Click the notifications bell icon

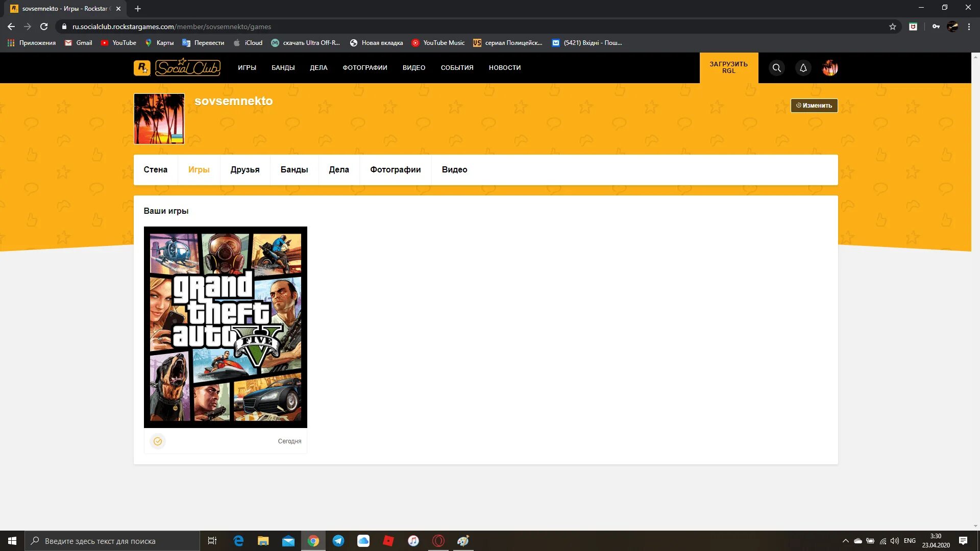pyautogui.click(x=802, y=67)
